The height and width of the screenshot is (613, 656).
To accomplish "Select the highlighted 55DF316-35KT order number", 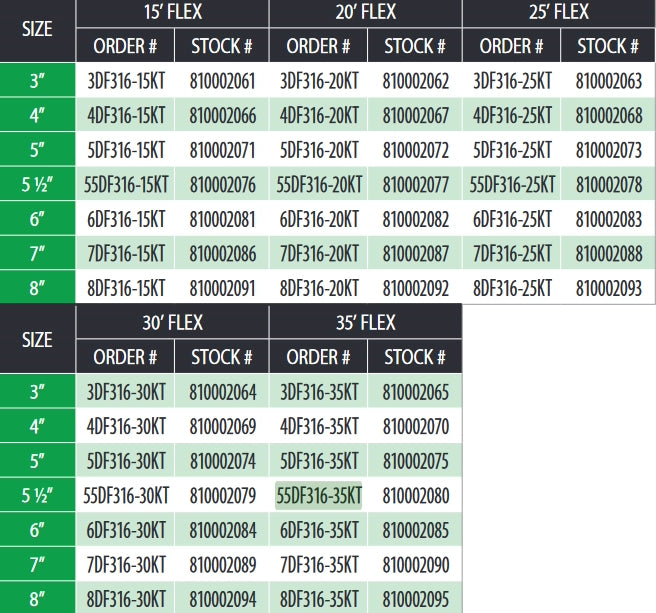I will point(318,495).
